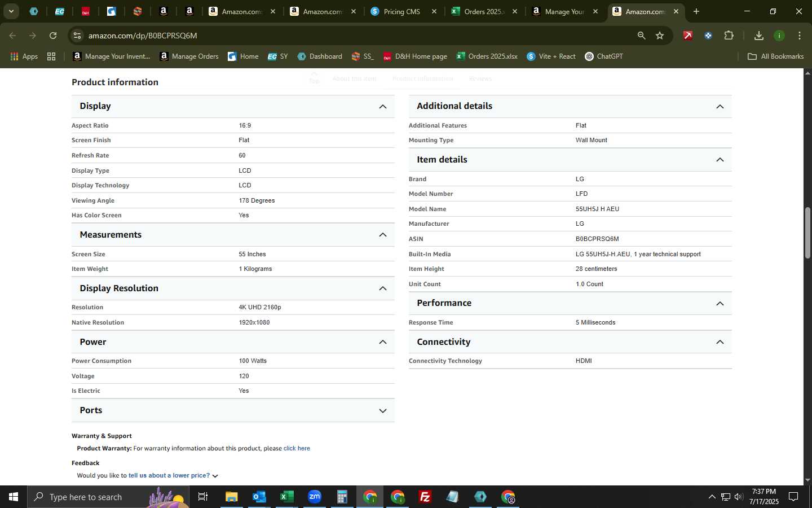812x508 pixels.
Task: Collapse the Performance section
Action: tap(720, 304)
